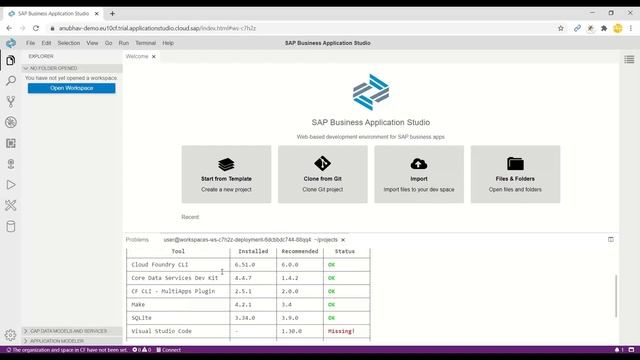640x360 pixels.
Task: Click the Import files card
Action: point(419,174)
